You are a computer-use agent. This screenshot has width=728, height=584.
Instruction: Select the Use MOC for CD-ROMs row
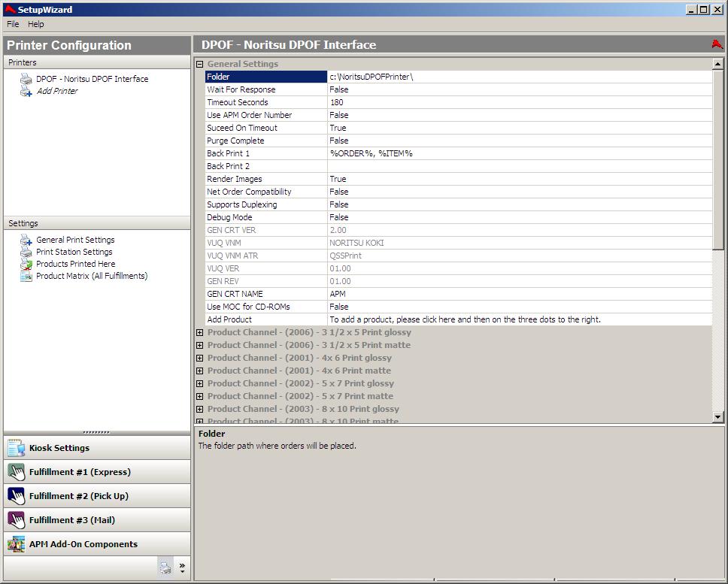click(459, 307)
